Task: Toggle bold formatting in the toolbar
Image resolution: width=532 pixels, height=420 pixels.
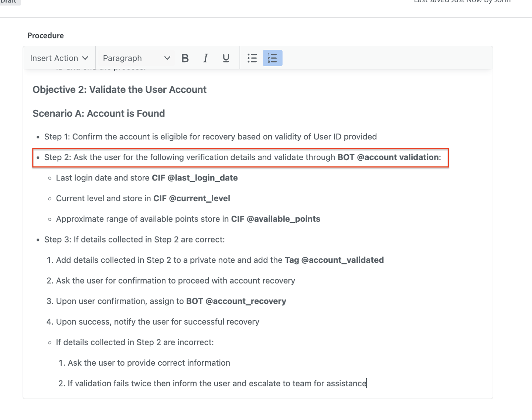Action: [185, 58]
